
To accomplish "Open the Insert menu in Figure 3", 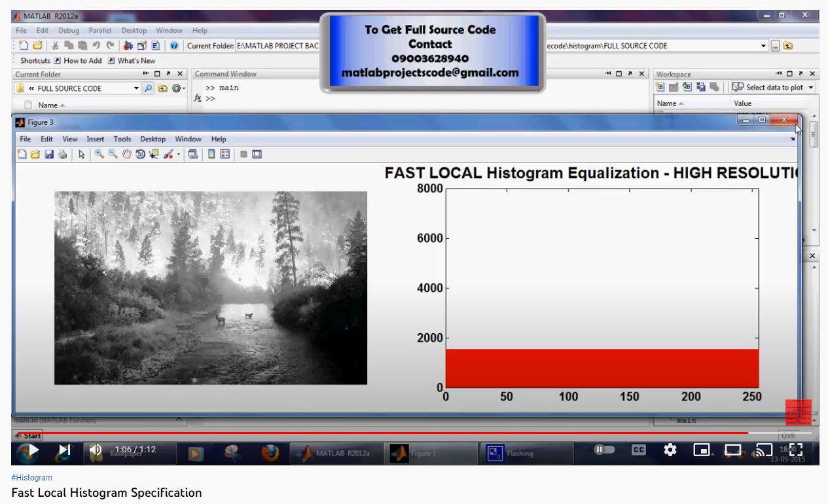I will [x=95, y=139].
